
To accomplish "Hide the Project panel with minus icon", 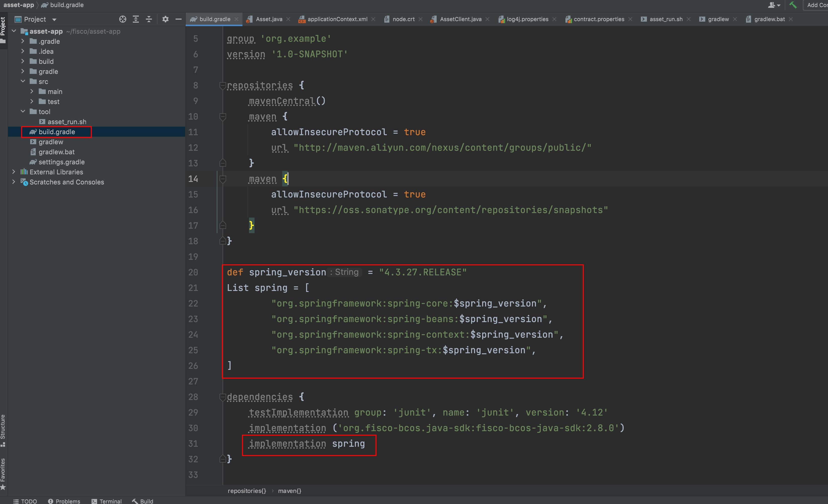I will (x=178, y=19).
